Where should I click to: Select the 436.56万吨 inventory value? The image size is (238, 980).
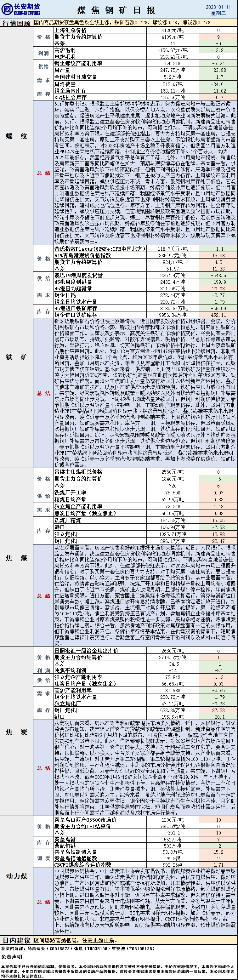173,98
